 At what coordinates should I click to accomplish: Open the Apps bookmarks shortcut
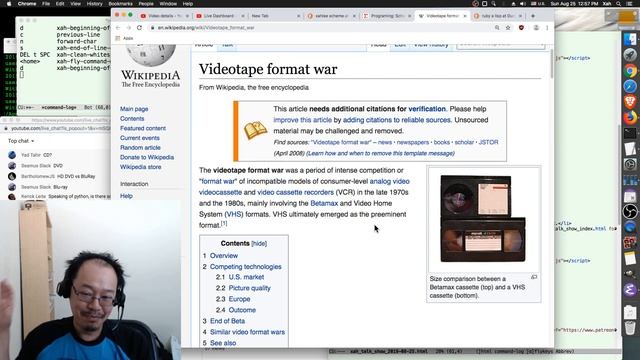click(125, 38)
